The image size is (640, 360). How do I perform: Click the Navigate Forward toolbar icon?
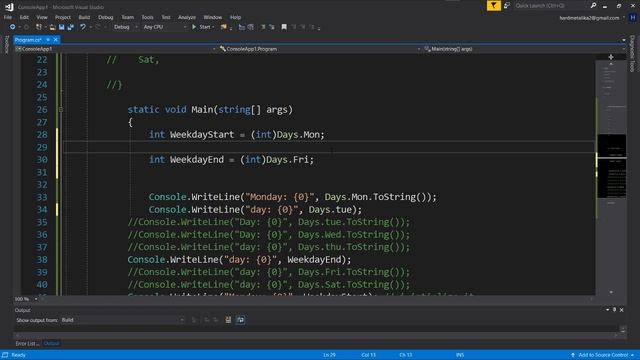pos(27,27)
